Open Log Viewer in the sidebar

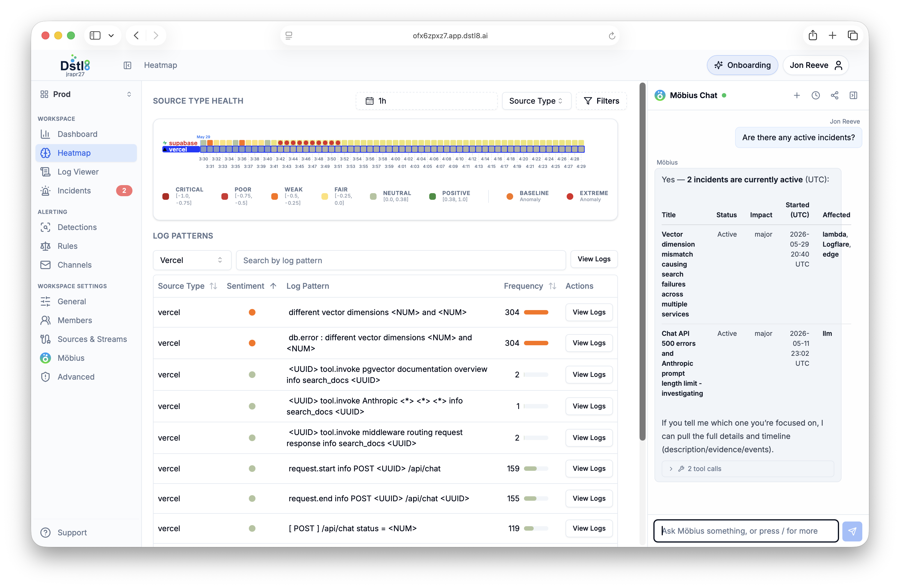point(86,172)
